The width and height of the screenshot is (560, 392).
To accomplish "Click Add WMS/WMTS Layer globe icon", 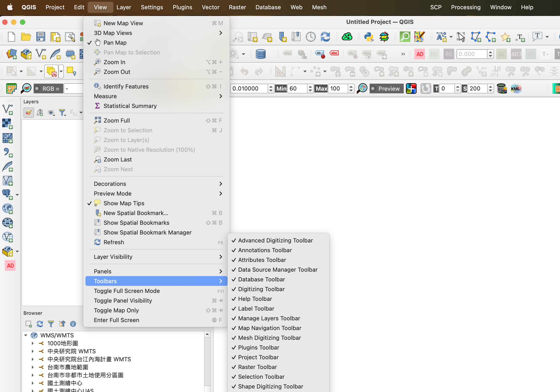I will click(7, 209).
